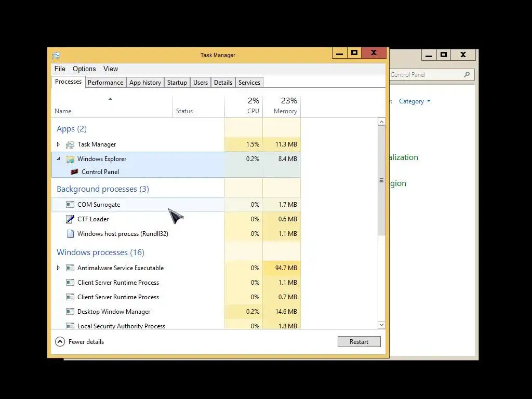Image resolution: width=532 pixels, height=399 pixels.
Task: Click the Control Panel child item icon
Action: [74, 171]
